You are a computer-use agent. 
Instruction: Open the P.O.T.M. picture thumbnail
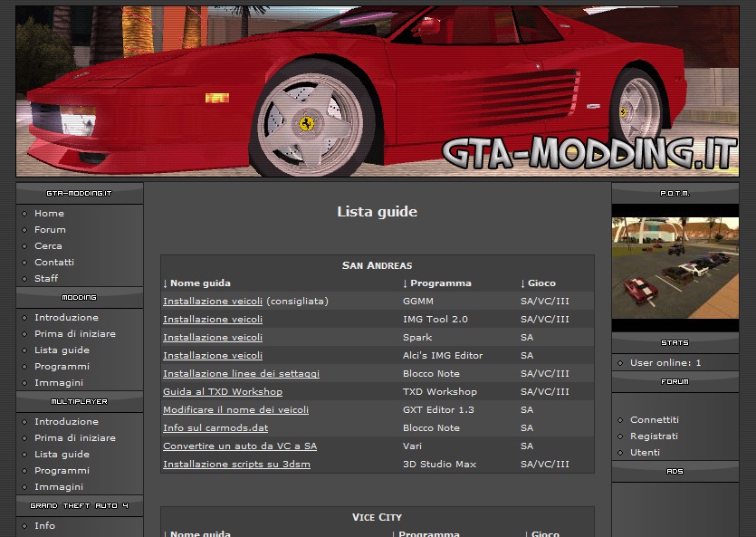point(675,267)
